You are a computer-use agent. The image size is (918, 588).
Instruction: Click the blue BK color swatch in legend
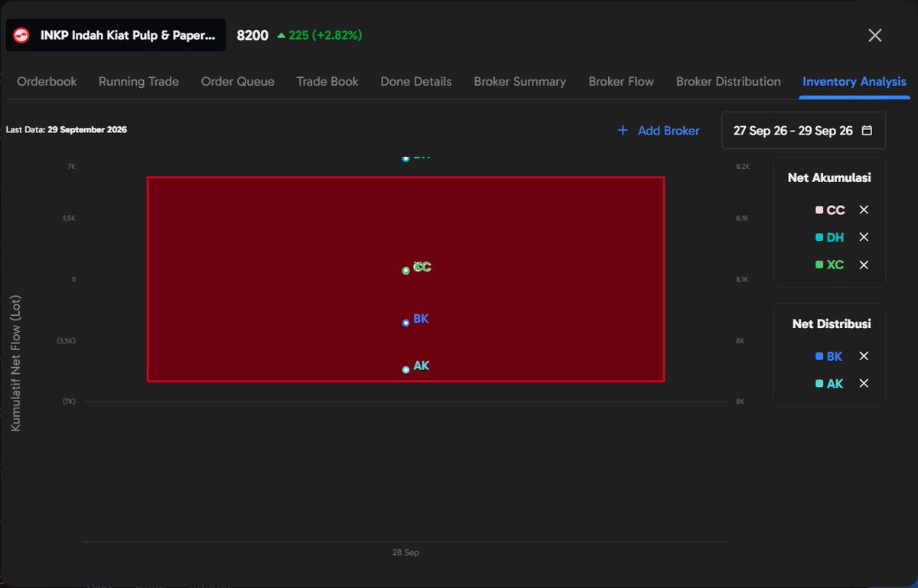pyautogui.click(x=819, y=356)
